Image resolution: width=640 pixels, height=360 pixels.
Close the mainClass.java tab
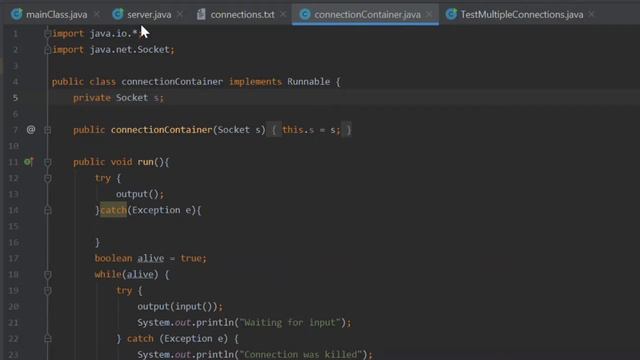click(x=97, y=15)
